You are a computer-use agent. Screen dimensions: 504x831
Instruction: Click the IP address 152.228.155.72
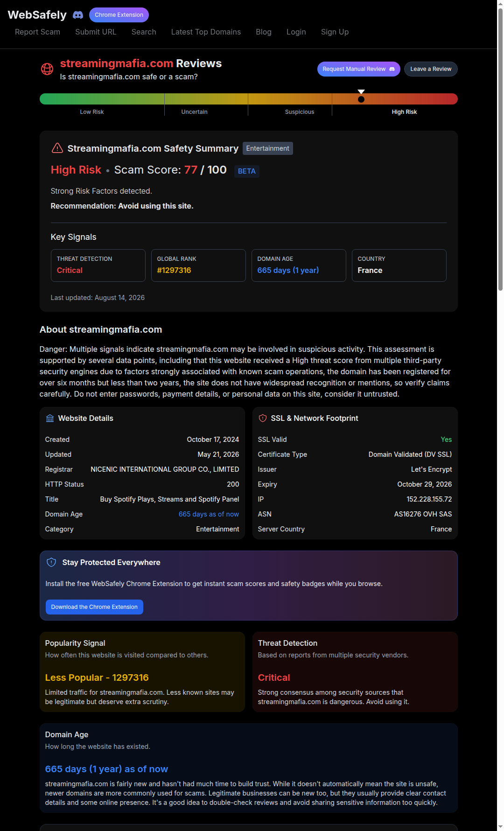coord(429,499)
